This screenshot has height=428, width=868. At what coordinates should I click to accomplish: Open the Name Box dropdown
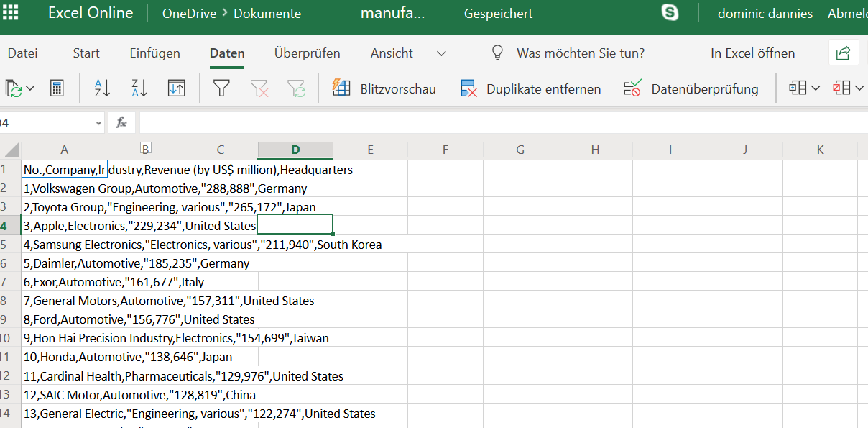[x=98, y=123]
